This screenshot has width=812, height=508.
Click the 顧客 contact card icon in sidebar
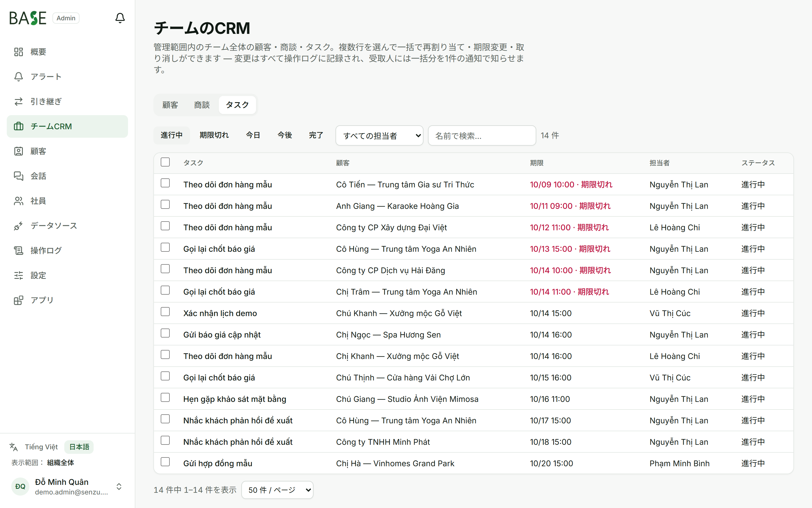click(18, 151)
